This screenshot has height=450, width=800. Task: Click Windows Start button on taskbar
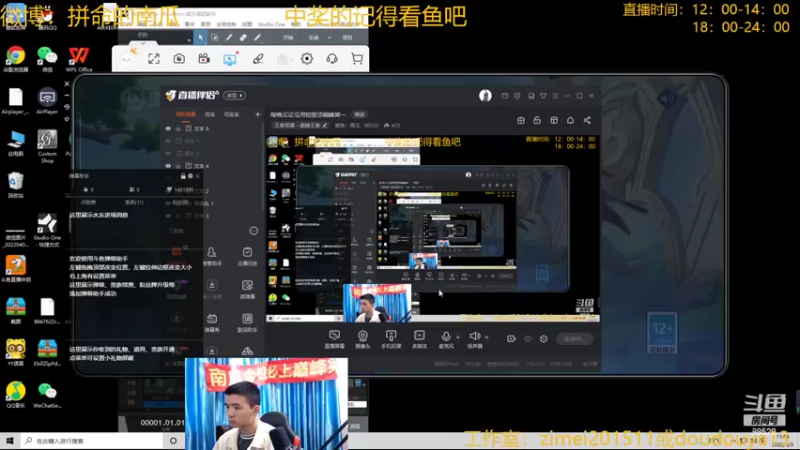[x=10, y=441]
